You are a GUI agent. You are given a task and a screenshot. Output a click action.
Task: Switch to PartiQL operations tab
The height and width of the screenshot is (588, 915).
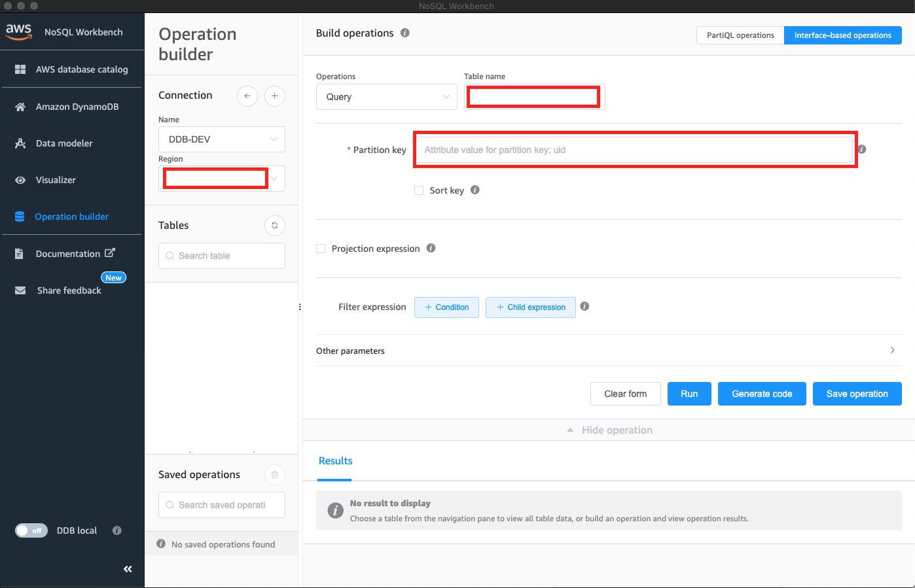click(740, 35)
